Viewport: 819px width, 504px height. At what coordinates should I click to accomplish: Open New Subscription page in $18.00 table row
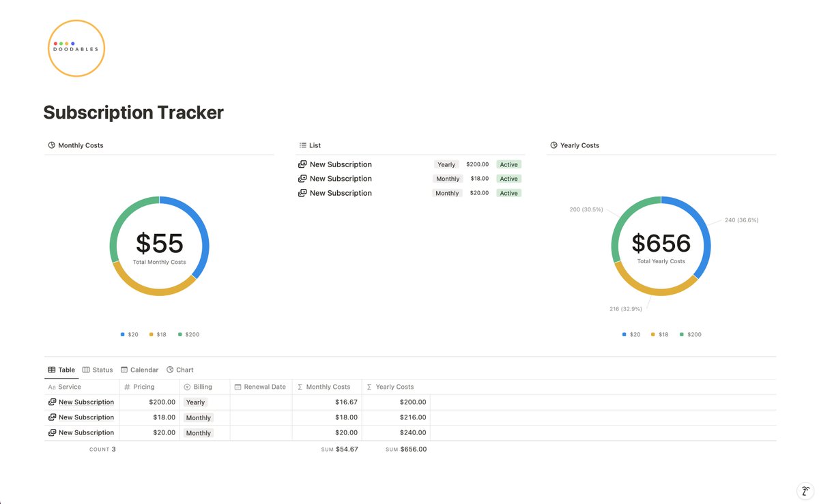coord(86,417)
